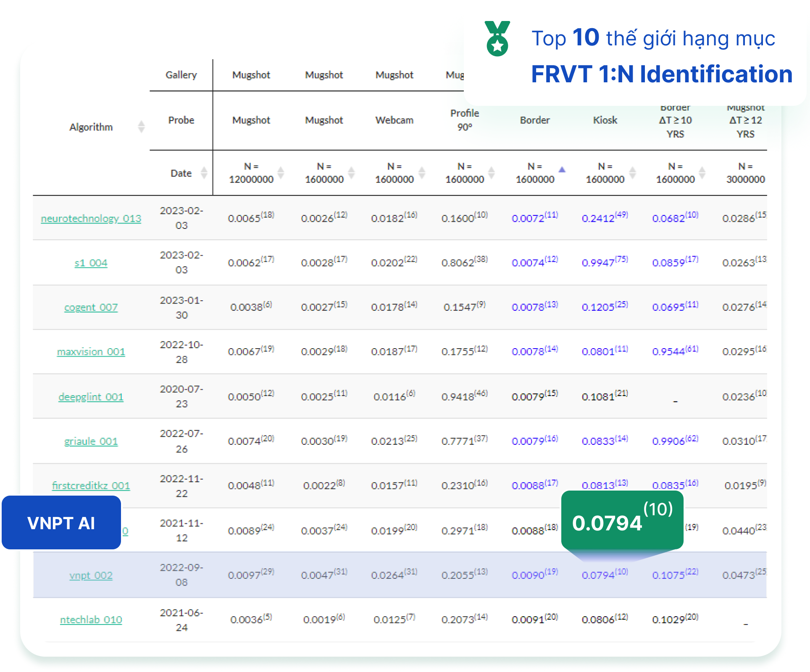Screen dimensions: 810x672
Task: Click neurotechnology_013 Kiosk value 0.2412
Action: [605, 218]
